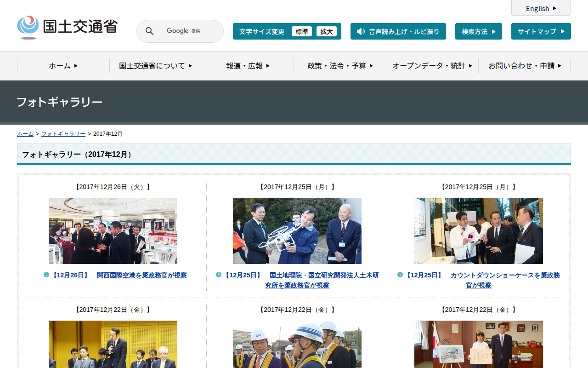Open the お問い合わせ・申請 menu item

point(525,66)
